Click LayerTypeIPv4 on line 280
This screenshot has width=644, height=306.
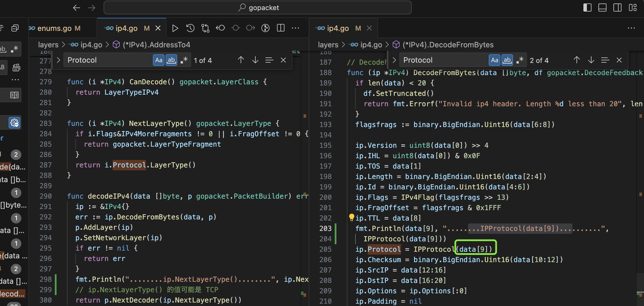pyautogui.click(x=131, y=92)
